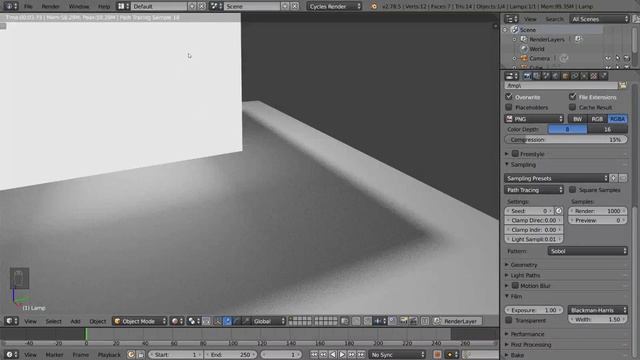Switch to Texture properties tab
640x360 pixels.
coord(594,76)
